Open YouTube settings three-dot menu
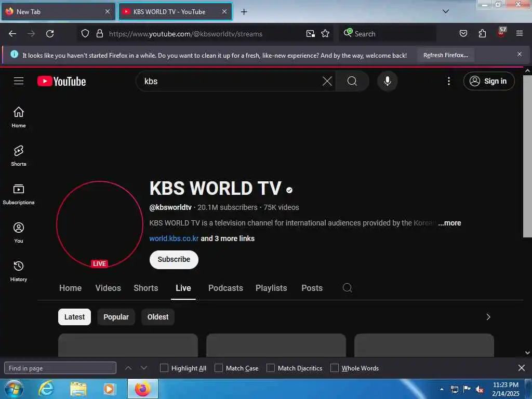 click(x=448, y=81)
